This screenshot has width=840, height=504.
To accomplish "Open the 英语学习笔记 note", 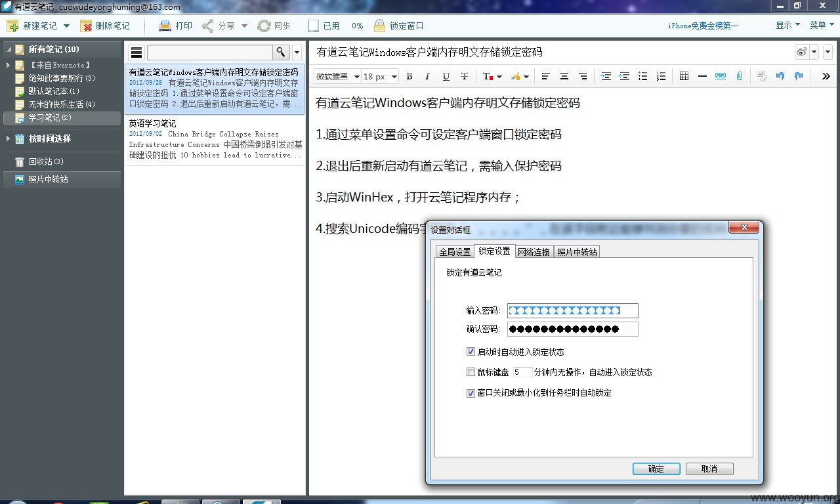I will tap(215, 139).
